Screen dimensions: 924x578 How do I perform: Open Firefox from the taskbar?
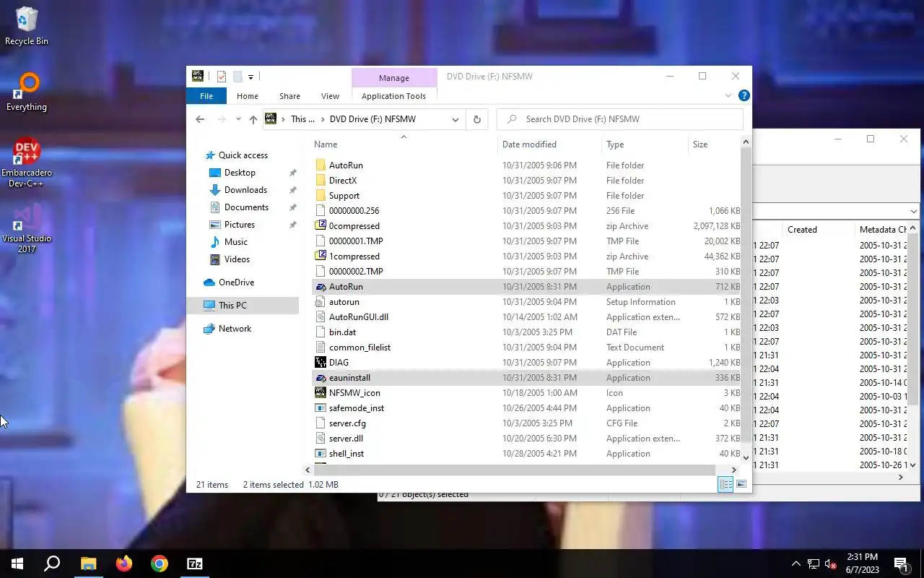pyautogui.click(x=124, y=564)
